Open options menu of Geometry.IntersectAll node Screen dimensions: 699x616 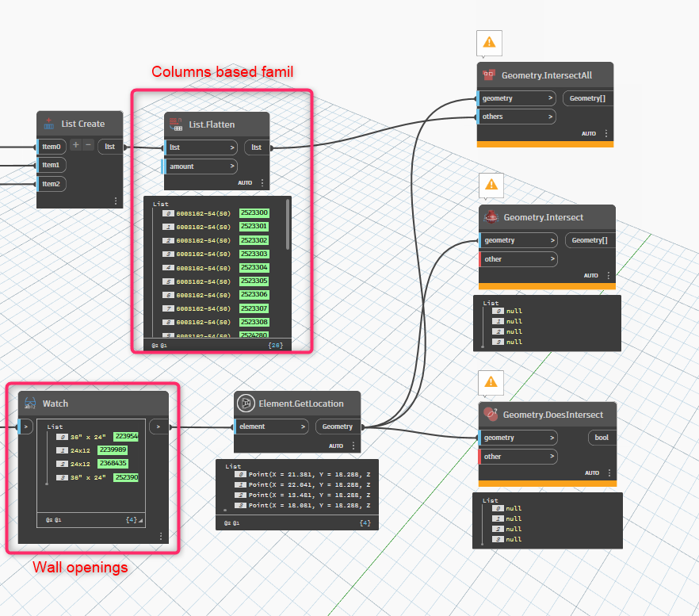pos(605,133)
